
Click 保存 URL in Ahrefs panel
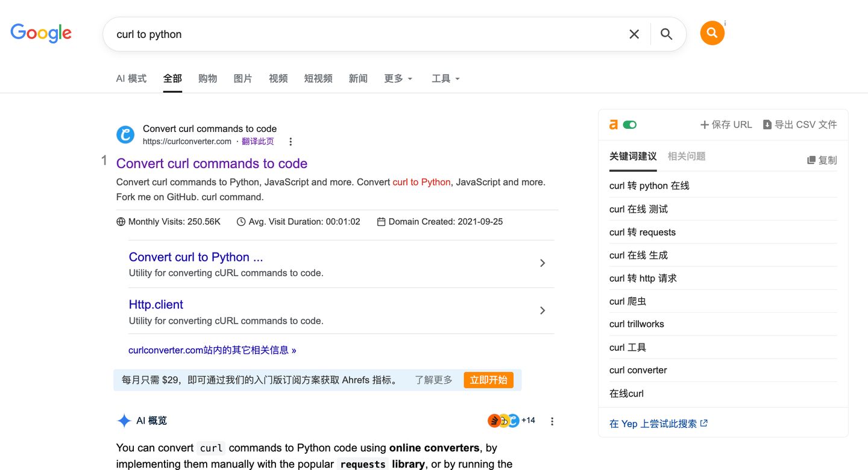(726, 125)
